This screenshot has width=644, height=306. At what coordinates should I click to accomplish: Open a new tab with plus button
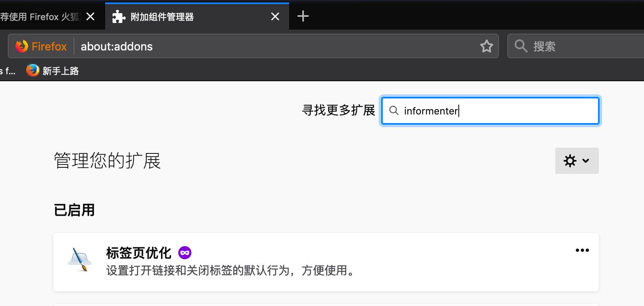click(303, 16)
